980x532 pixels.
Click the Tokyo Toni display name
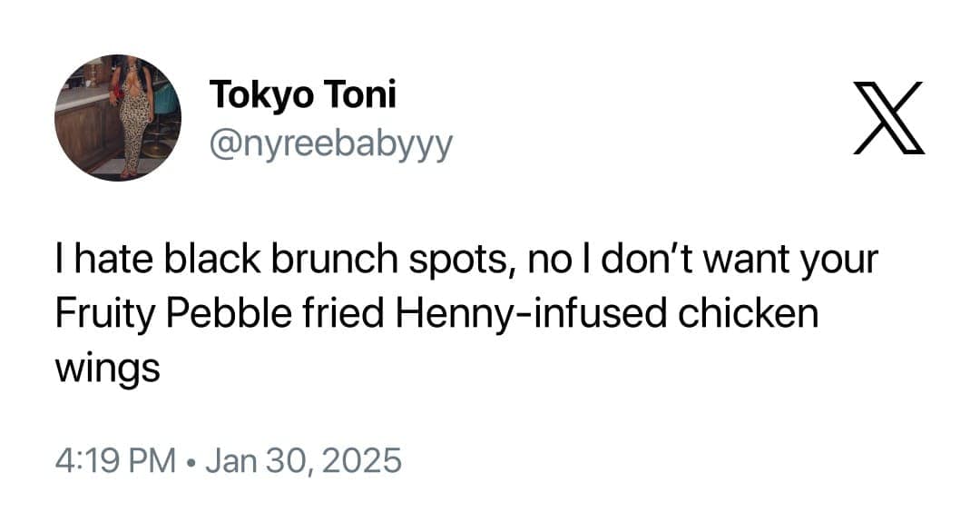coord(302,94)
